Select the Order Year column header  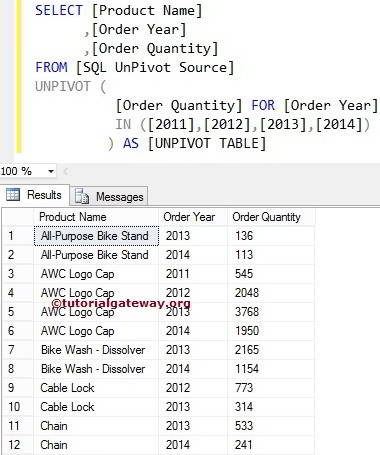click(x=193, y=217)
